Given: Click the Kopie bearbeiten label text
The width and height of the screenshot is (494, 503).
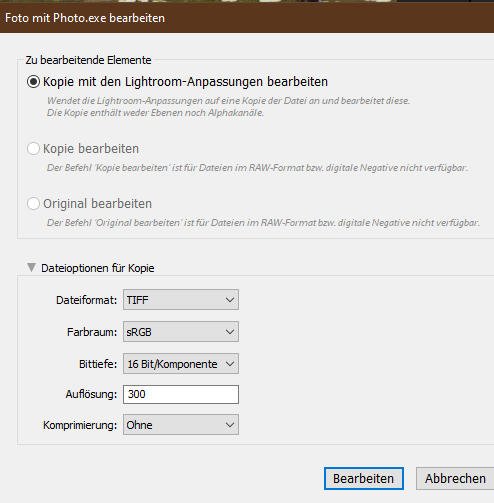Looking at the screenshot, I should pyautogui.click(x=91, y=149).
